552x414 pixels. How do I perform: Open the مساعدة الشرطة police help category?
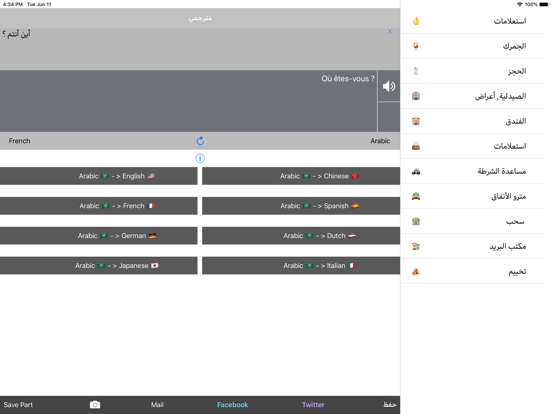(472, 171)
